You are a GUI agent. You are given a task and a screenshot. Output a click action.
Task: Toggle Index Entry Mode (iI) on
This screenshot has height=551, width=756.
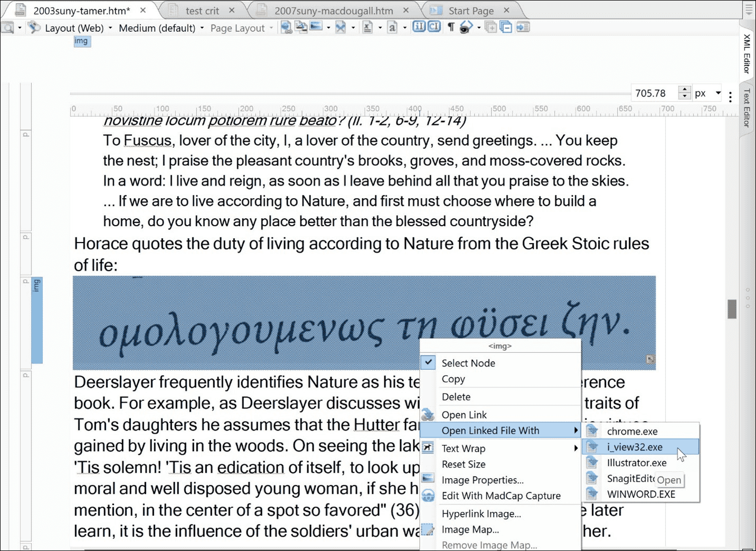tap(418, 27)
